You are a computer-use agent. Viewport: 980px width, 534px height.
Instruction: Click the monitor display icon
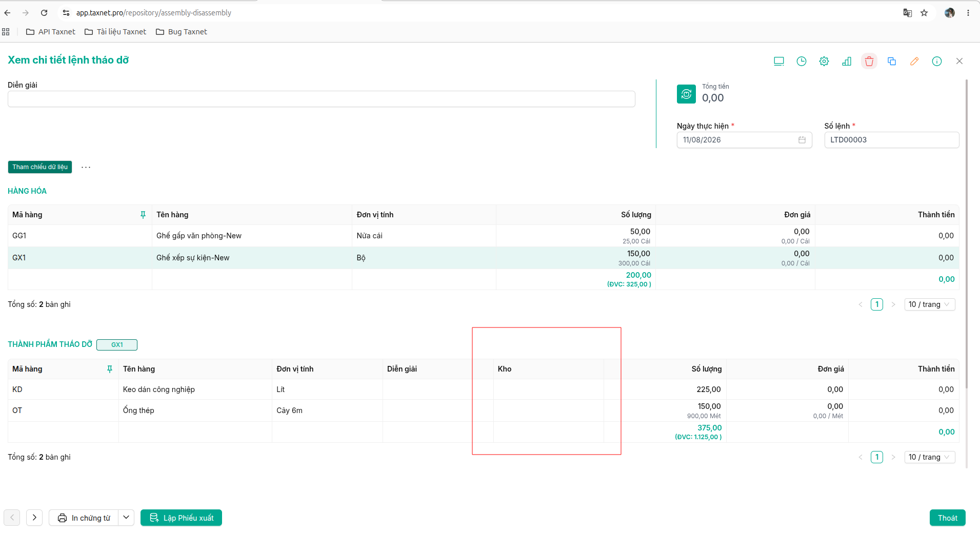coord(778,61)
